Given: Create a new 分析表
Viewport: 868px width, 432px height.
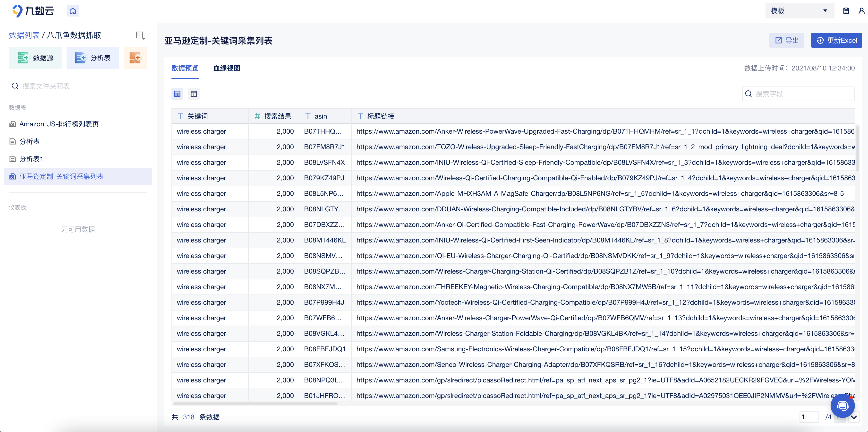Looking at the screenshot, I should click(93, 58).
